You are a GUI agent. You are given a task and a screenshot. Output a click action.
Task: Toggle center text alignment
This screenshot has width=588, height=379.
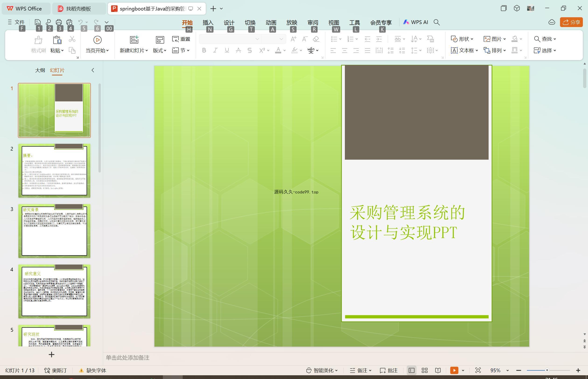click(344, 50)
